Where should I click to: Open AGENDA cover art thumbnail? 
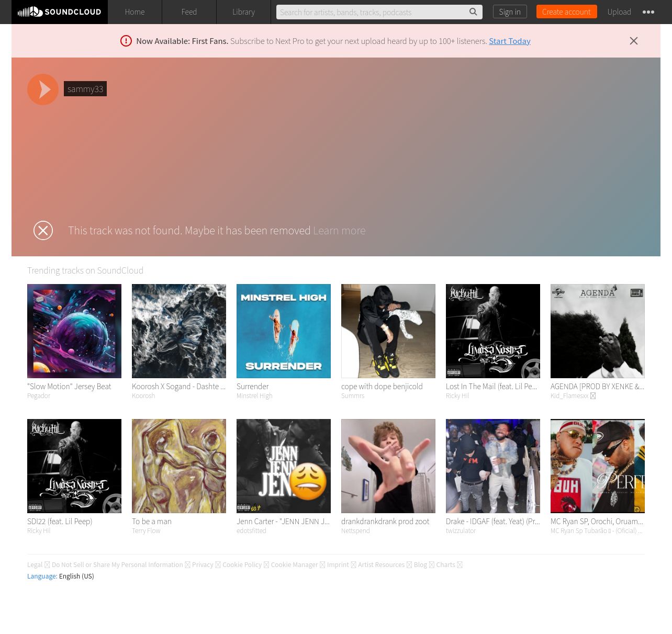[598, 331]
